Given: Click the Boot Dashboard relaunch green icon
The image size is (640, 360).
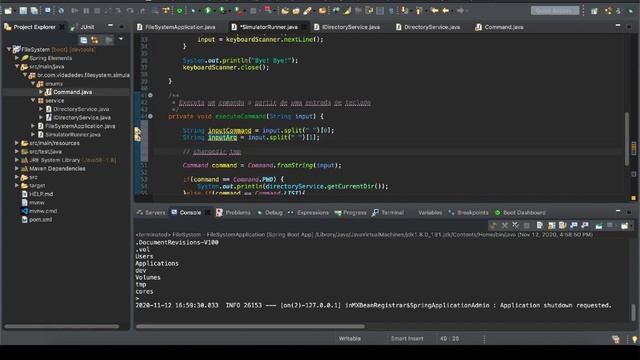Looking at the screenshot, I should pyautogui.click(x=179, y=11).
